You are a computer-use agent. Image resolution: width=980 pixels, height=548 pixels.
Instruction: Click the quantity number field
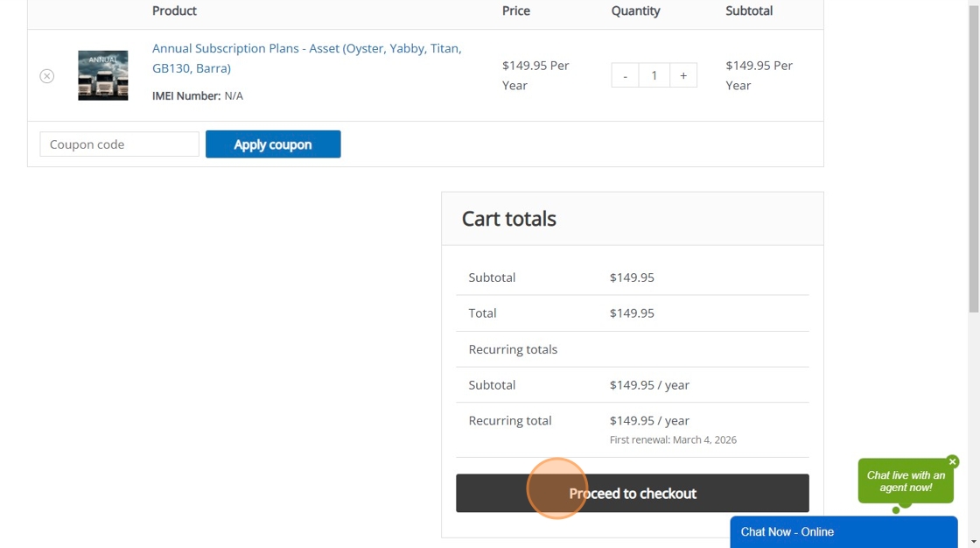(654, 75)
